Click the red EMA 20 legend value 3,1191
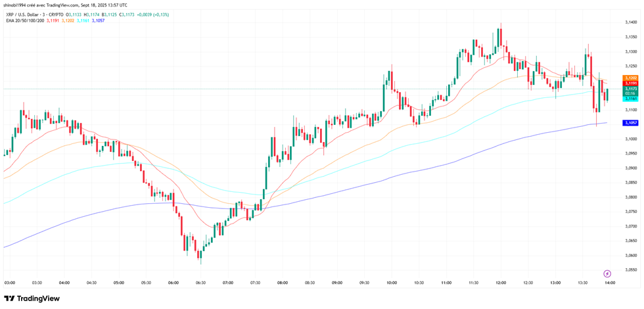The width and height of the screenshot is (644, 309). point(54,20)
